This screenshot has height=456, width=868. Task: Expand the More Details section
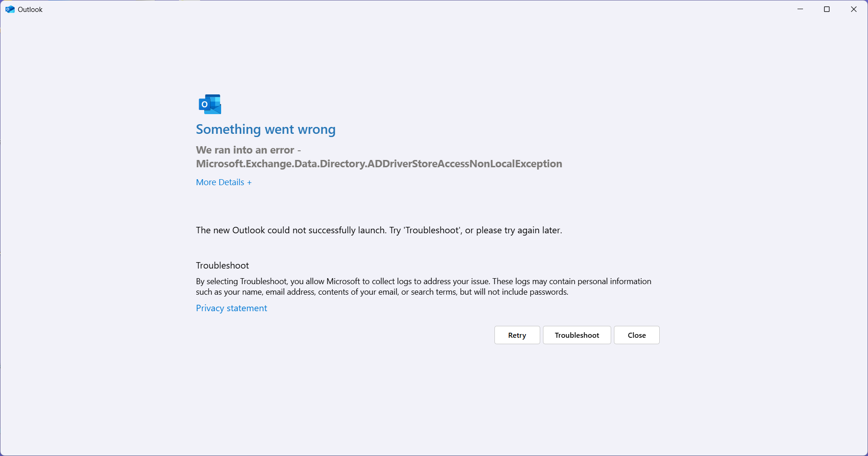[x=223, y=182]
